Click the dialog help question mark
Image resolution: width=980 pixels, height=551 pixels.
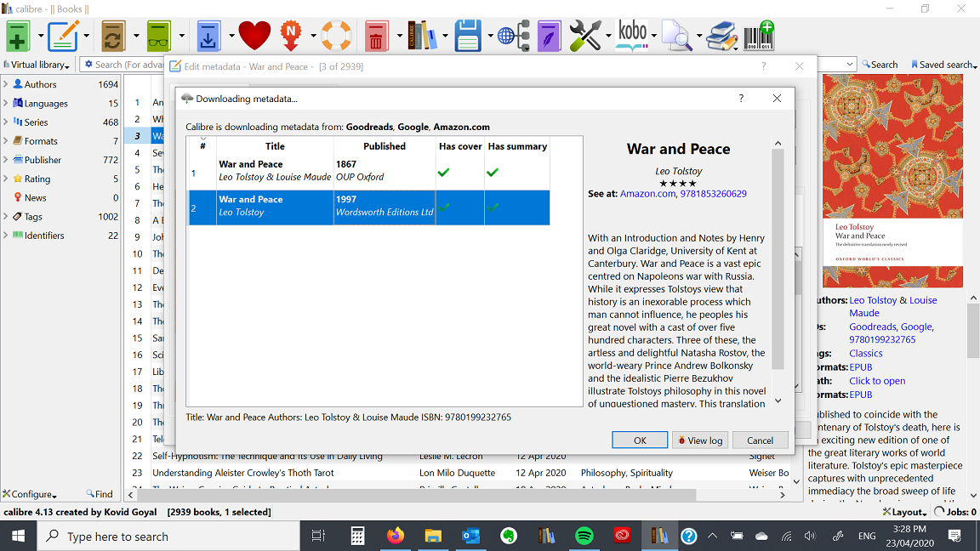pyautogui.click(x=741, y=98)
